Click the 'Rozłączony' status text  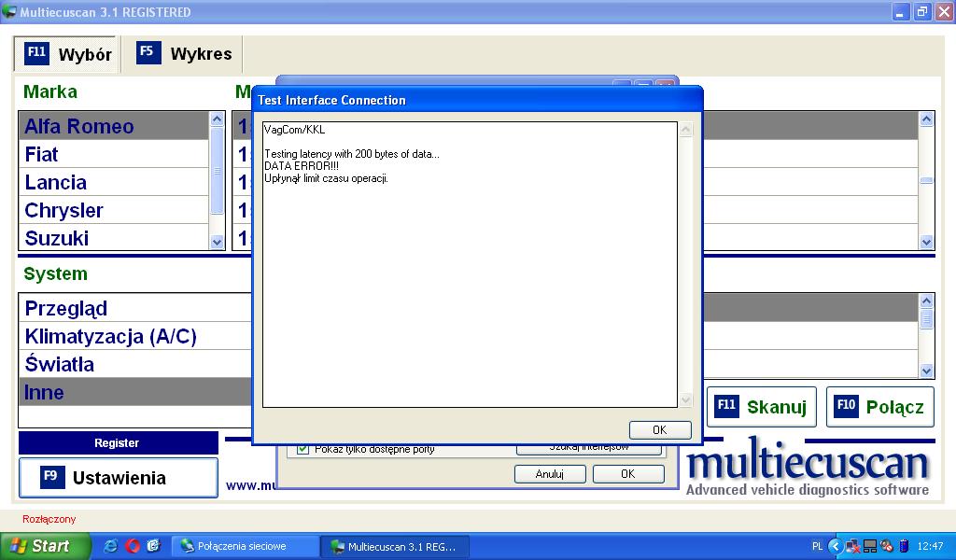pyautogui.click(x=49, y=519)
